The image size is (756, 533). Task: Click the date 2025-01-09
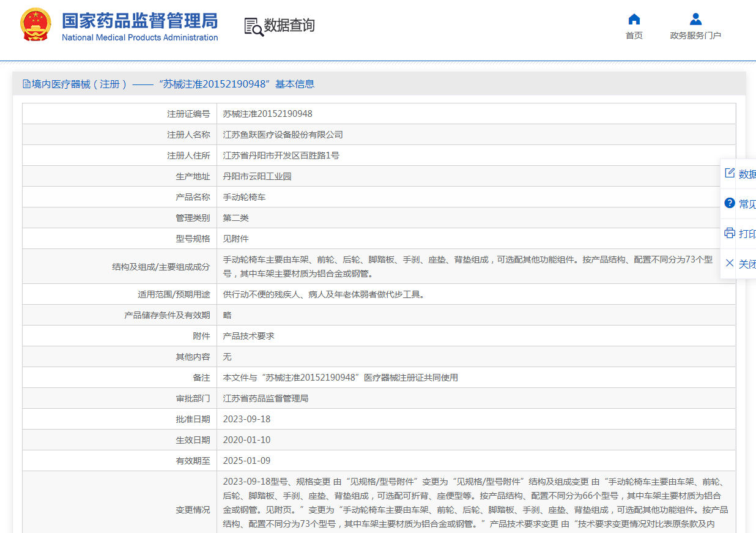pyautogui.click(x=246, y=461)
